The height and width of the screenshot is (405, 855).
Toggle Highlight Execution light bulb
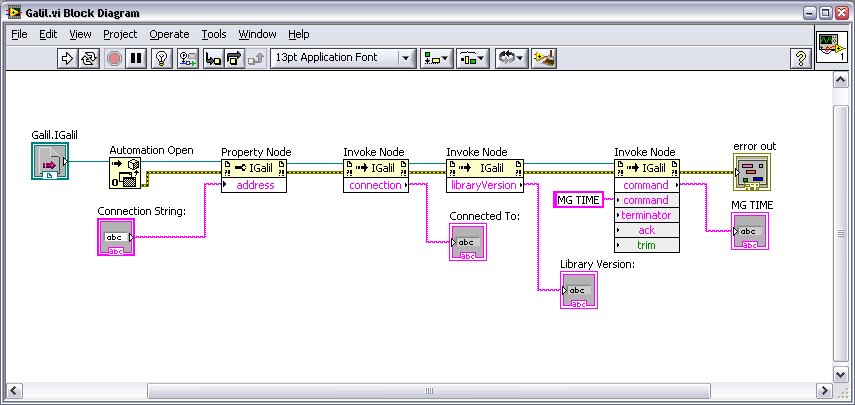pyautogui.click(x=161, y=58)
